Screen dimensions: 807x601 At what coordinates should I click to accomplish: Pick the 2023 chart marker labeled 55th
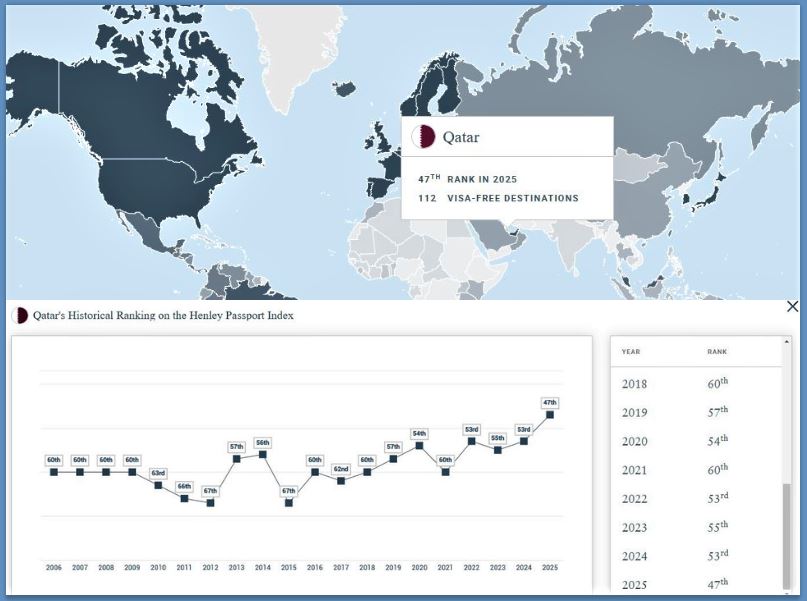click(498, 450)
